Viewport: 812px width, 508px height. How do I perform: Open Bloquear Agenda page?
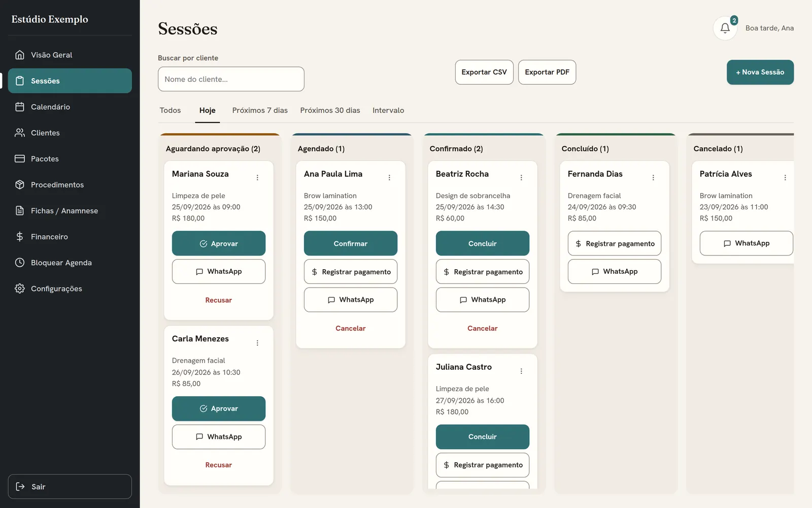(x=70, y=262)
